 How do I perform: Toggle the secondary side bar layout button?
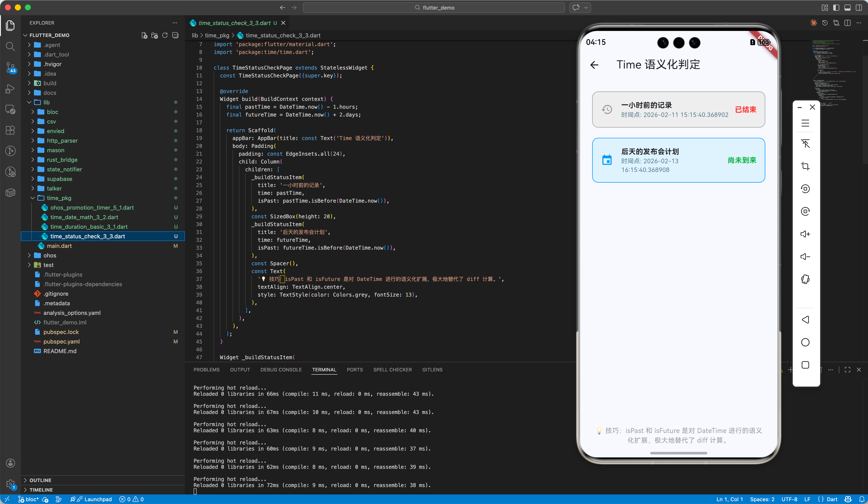coord(859,8)
